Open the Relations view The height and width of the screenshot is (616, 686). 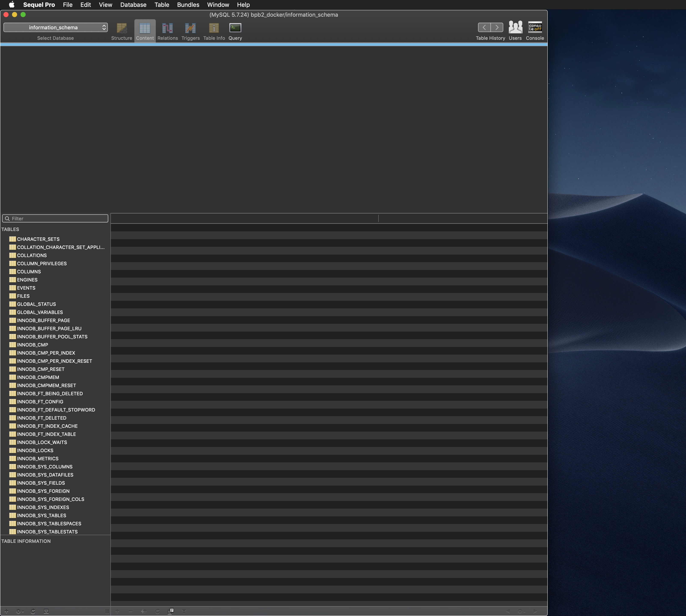click(x=168, y=31)
